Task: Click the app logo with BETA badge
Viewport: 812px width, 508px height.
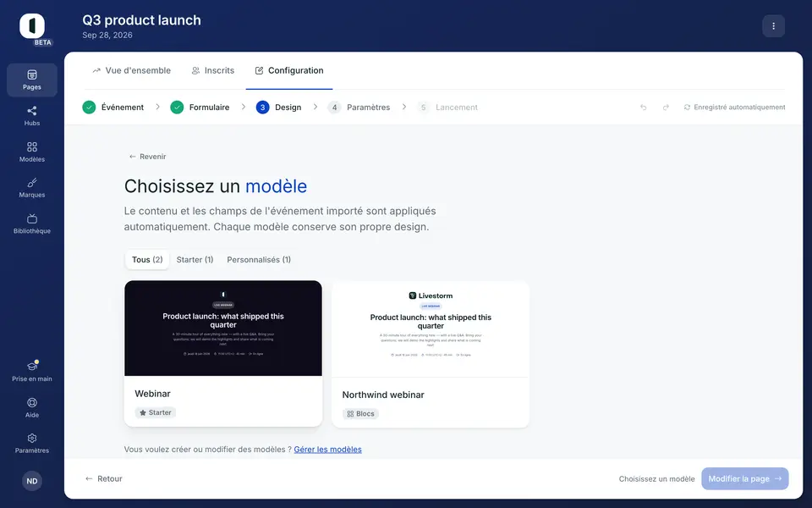Action: 33,27
